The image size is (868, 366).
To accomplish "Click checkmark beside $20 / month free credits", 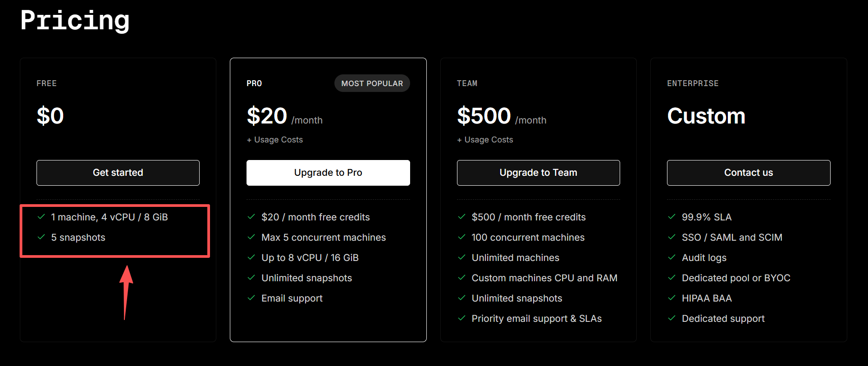I will tap(251, 217).
